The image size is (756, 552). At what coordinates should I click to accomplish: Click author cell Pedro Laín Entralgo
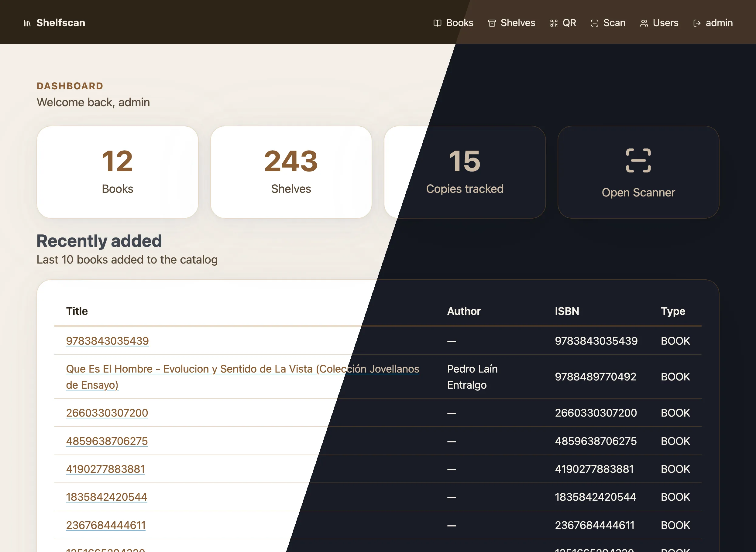point(472,377)
